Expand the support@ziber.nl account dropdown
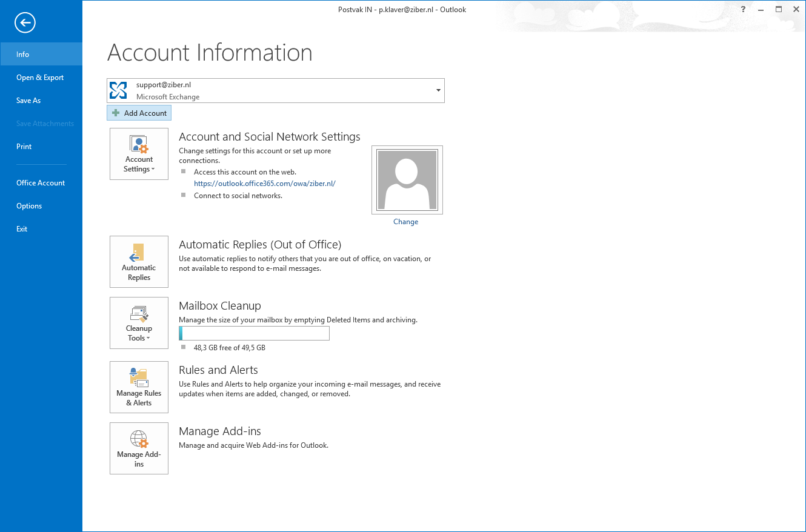 pyautogui.click(x=438, y=90)
